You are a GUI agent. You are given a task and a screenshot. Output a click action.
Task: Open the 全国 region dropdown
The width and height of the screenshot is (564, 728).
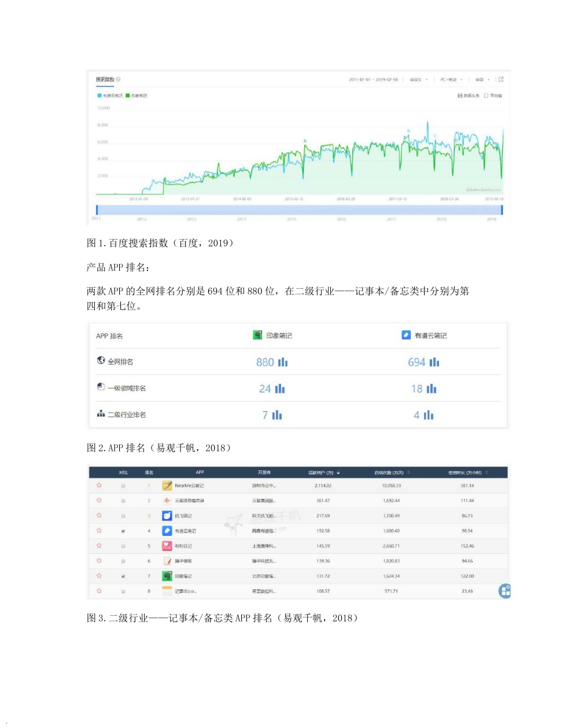click(482, 80)
